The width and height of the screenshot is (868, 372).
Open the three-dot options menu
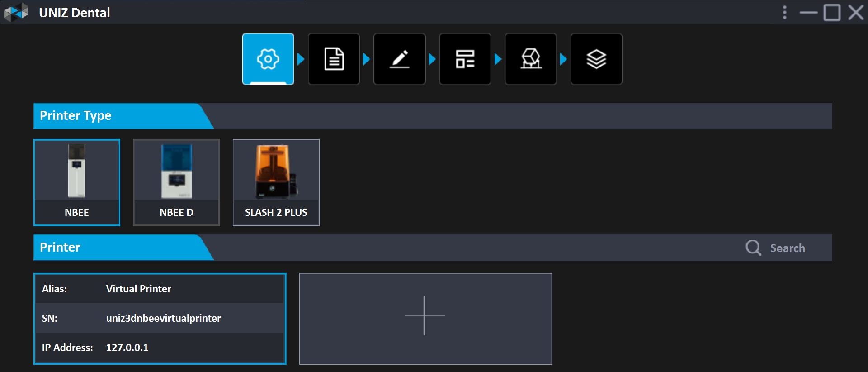tap(785, 12)
